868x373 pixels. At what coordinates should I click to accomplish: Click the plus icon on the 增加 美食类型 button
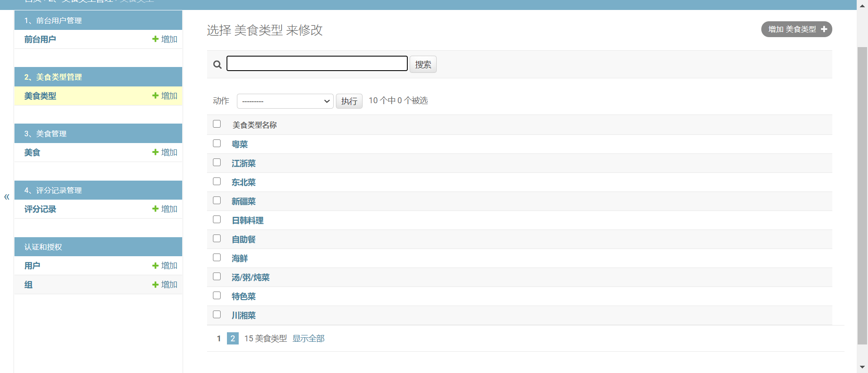(x=824, y=29)
